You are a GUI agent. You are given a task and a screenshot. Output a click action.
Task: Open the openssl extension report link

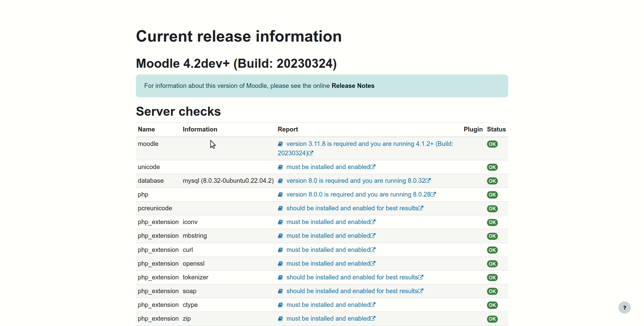pos(331,264)
